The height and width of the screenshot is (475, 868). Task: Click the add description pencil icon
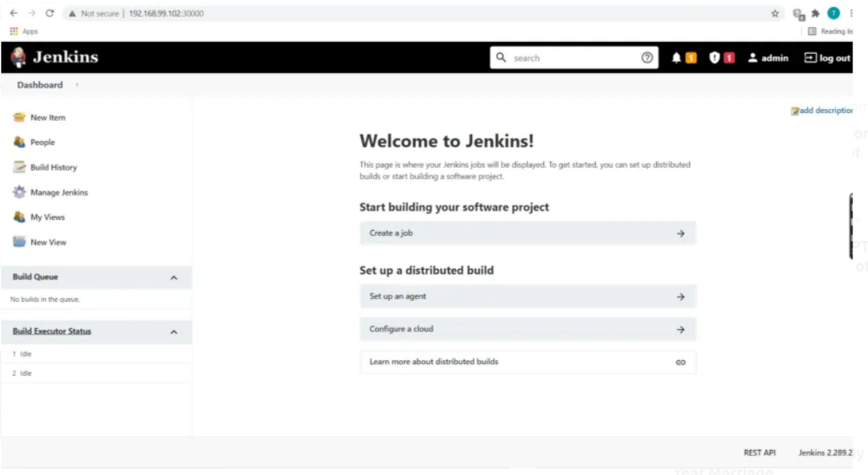tap(795, 111)
